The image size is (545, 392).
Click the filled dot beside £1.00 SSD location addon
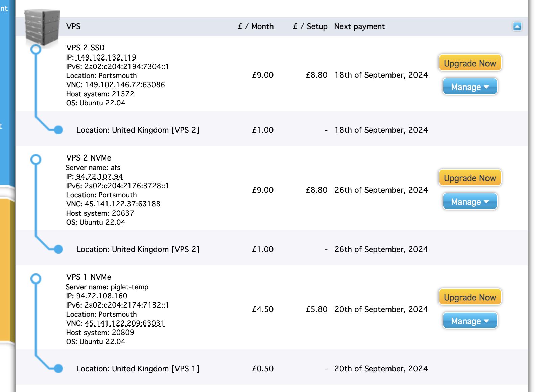point(58,130)
